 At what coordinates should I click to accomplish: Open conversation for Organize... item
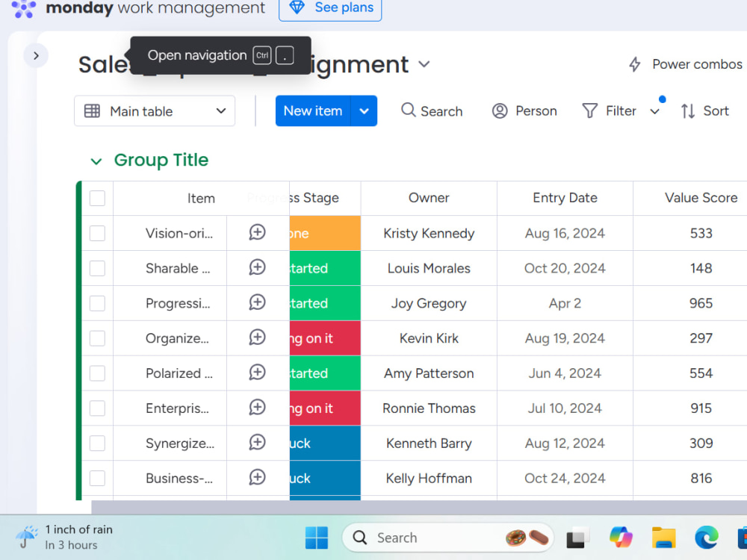257,337
